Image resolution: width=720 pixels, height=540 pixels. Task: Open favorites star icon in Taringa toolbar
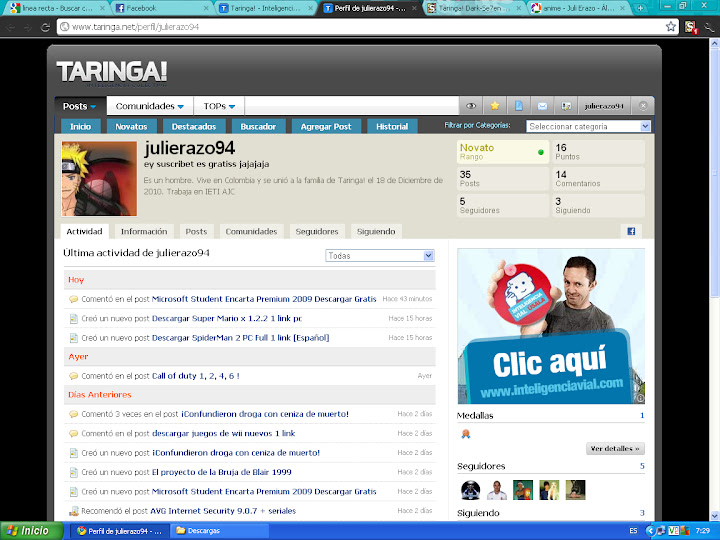click(495, 106)
